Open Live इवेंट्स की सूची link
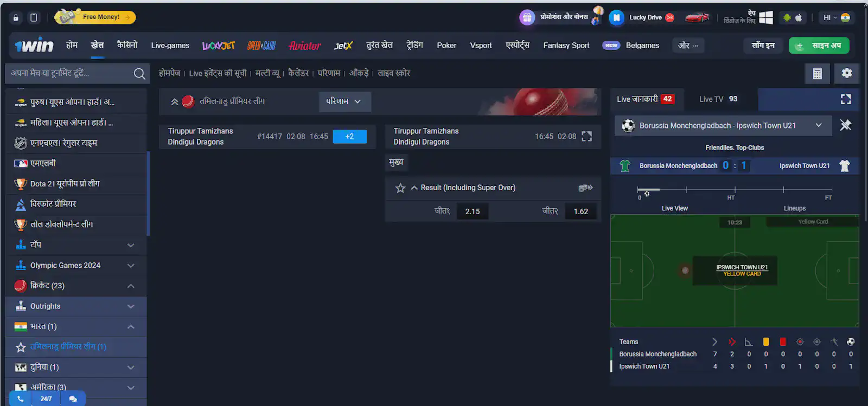868x406 pixels. 218,73
